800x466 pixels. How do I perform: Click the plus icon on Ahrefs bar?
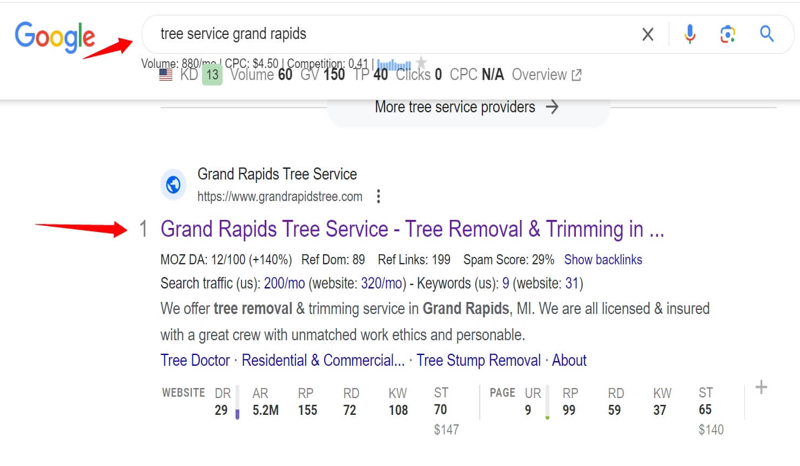(761, 387)
